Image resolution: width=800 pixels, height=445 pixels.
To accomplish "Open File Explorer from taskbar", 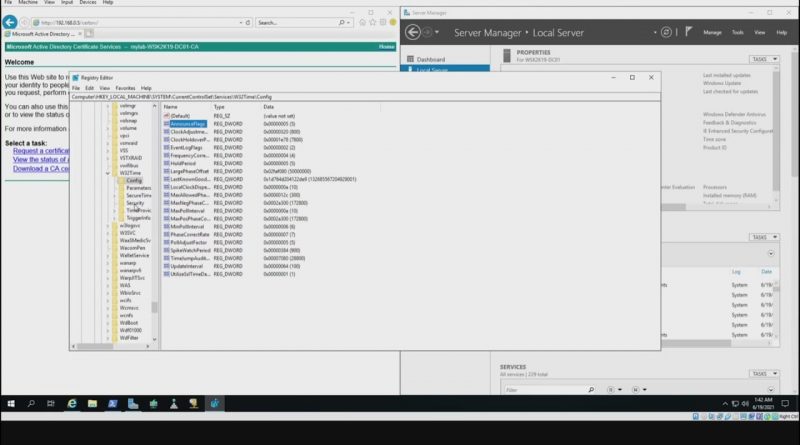I will tap(92, 404).
